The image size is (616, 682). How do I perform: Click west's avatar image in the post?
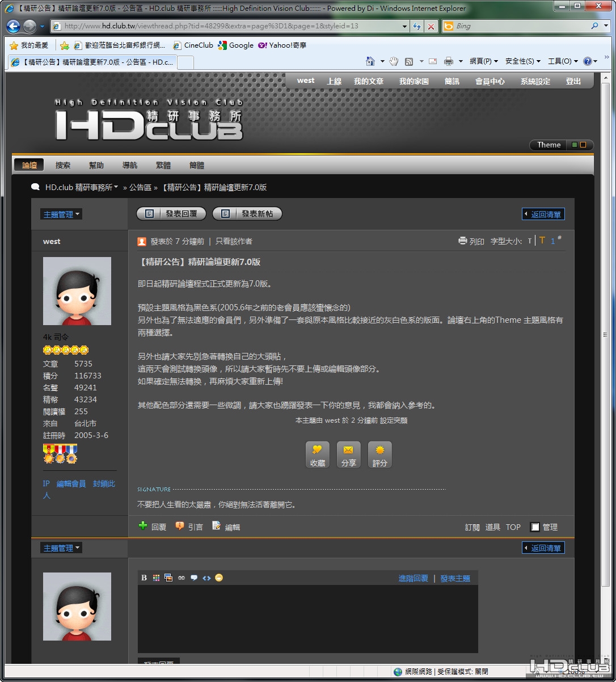(77, 291)
